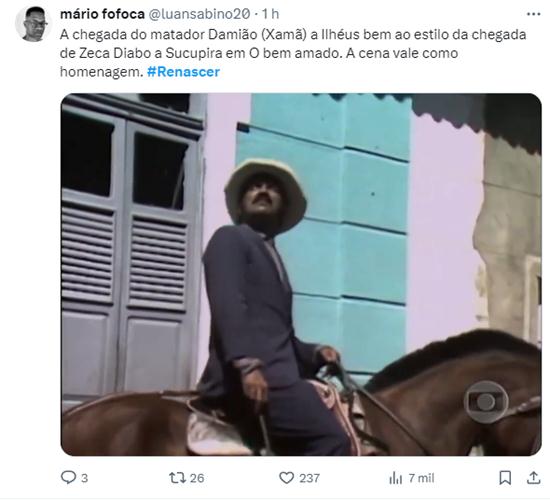The image size is (550, 500).
Task: Open the 1 h timestamp link
Action: [270, 14]
